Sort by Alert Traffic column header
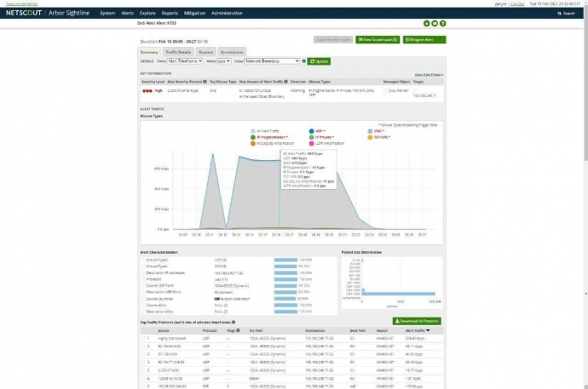Image resolution: width=588 pixels, height=389 pixels. coord(418,330)
